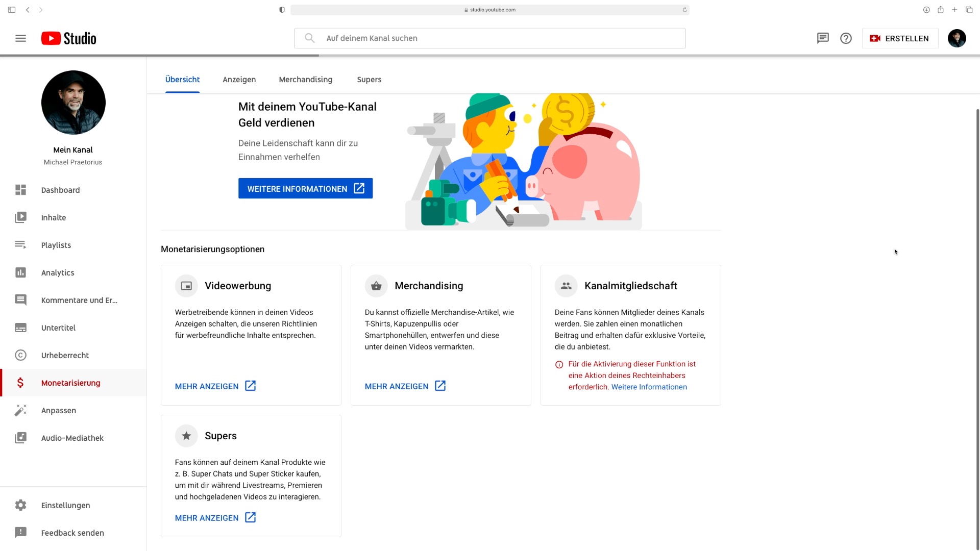
Task: Click the Monetarisierung sidebar entry
Action: (73, 383)
